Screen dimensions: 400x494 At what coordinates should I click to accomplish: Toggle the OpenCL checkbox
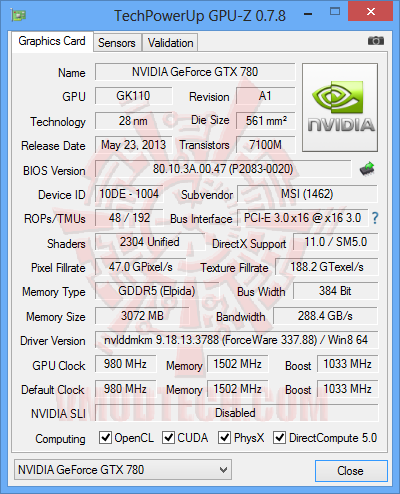[105, 437]
